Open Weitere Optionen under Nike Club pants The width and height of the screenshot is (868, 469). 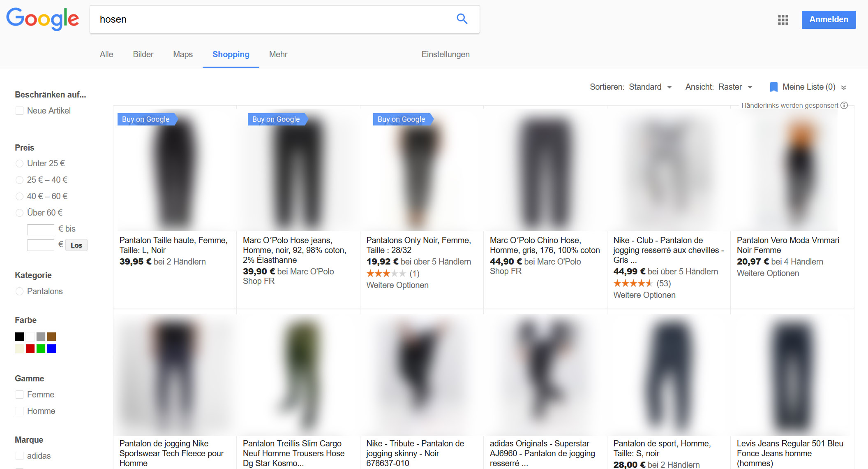click(x=644, y=295)
